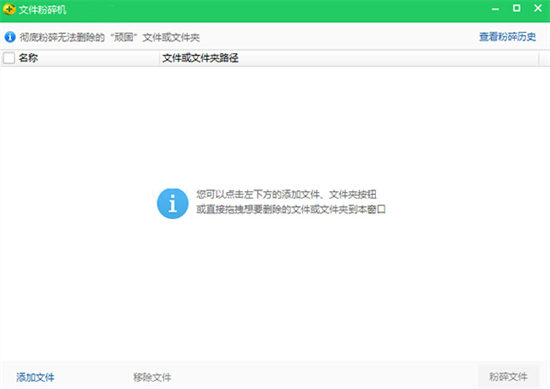Click 移除文件 at the bottom
Screen dimensions: 550x389
[x=152, y=377]
